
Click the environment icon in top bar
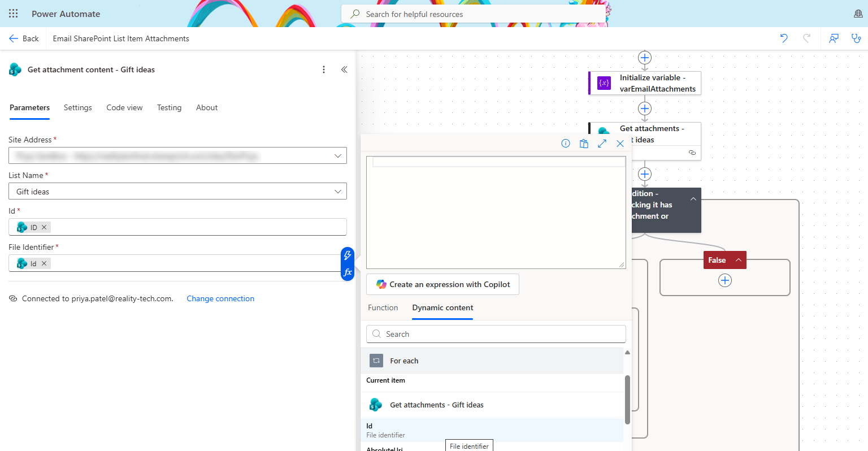pos(858,14)
